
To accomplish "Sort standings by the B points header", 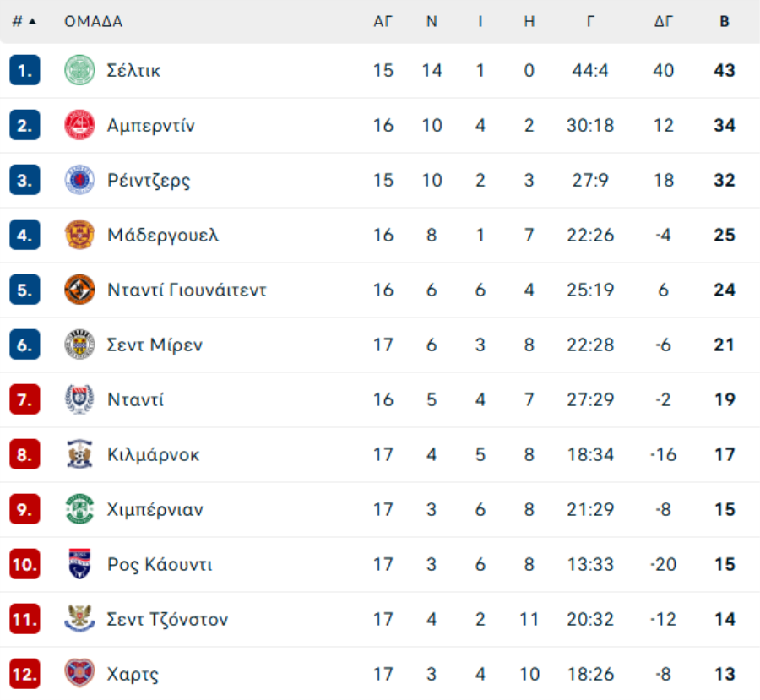I will [x=725, y=21].
